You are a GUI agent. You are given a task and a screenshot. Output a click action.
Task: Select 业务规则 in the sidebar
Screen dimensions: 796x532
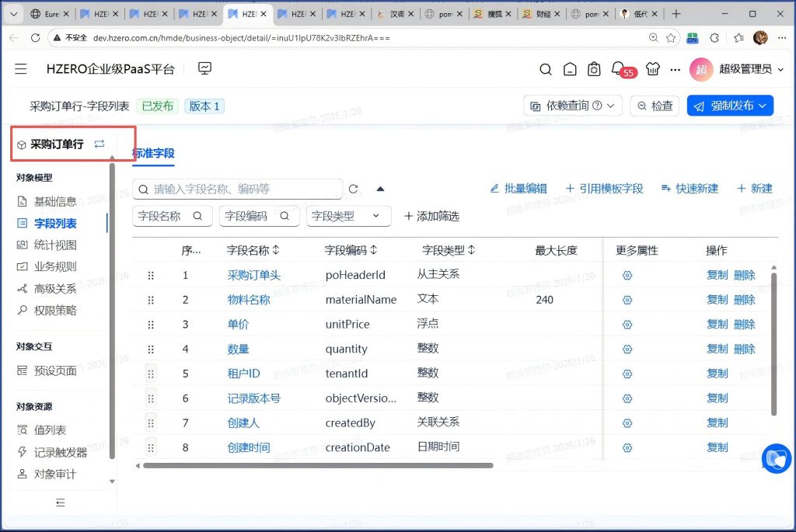coord(55,266)
